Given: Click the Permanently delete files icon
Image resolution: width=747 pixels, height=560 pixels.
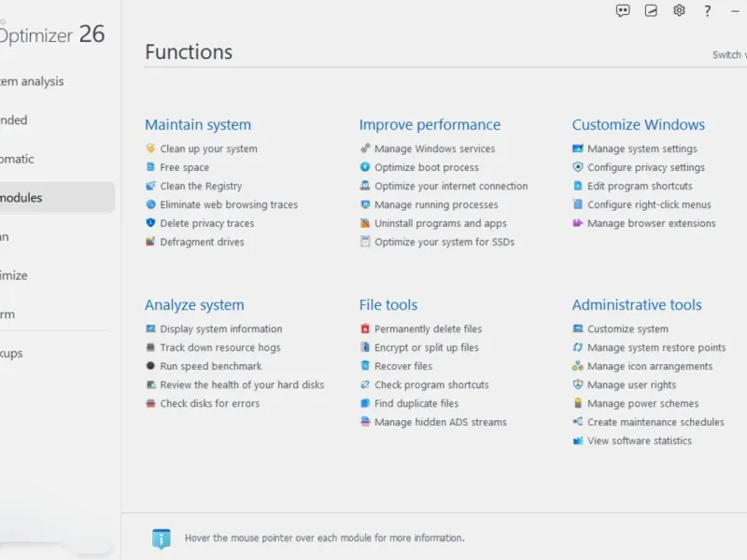Looking at the screenshot, I should [x=365, y=329].
